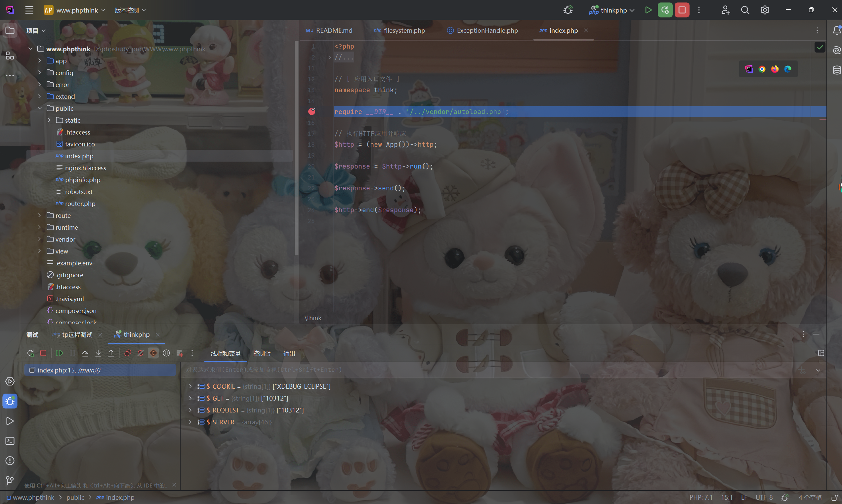Click the public breadcrumb in status bar
The width and height of the screenshot is (842, 504).
tap(75, 497)
